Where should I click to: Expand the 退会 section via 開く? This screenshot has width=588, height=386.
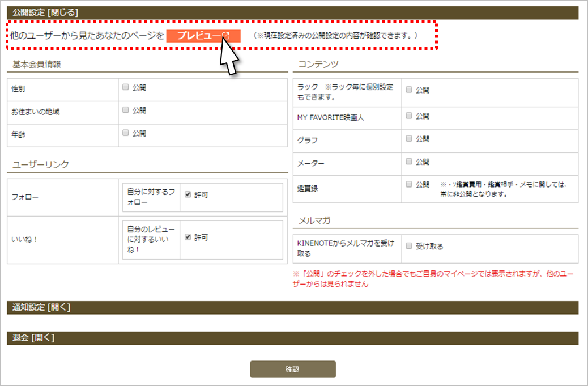point(43,338)
